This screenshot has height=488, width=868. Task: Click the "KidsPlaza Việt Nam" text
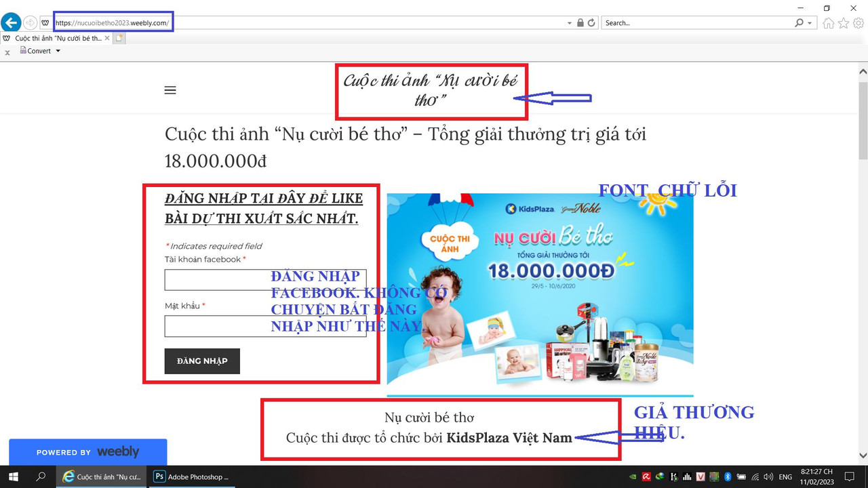coord(509,438)
